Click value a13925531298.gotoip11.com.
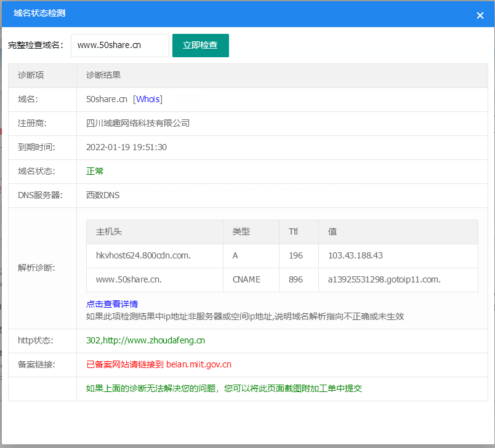The width and height of the screenshot is (495, 448). (384, 279)
